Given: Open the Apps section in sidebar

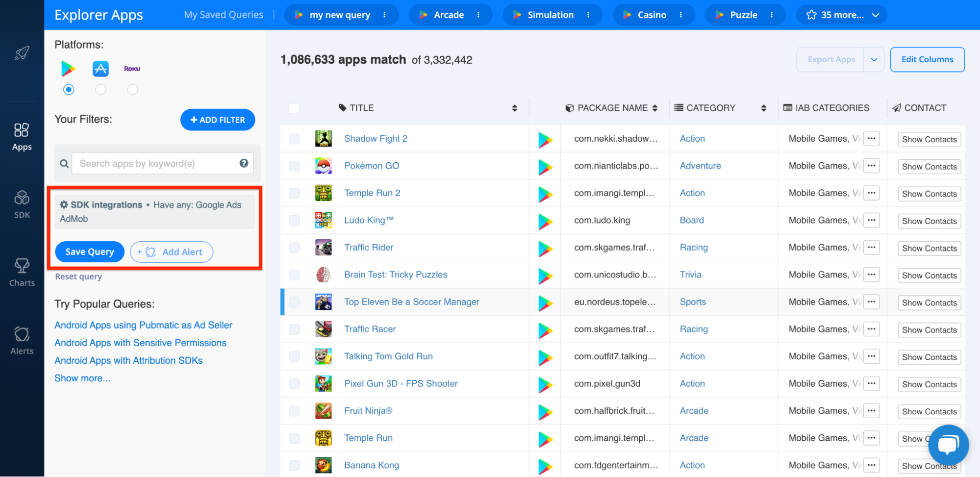Looking at the screenshot, I should pos(22,137).
